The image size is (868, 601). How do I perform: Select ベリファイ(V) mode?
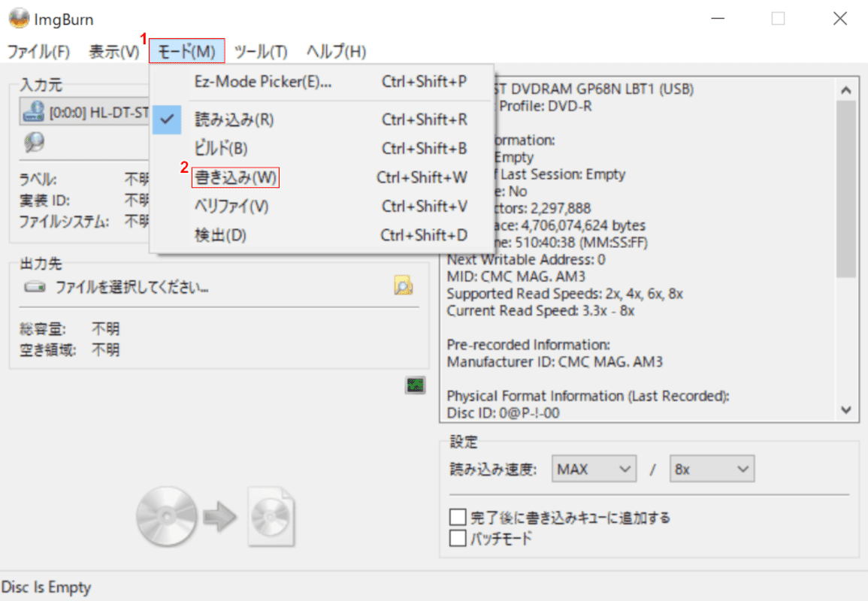(x=322, y=207)
